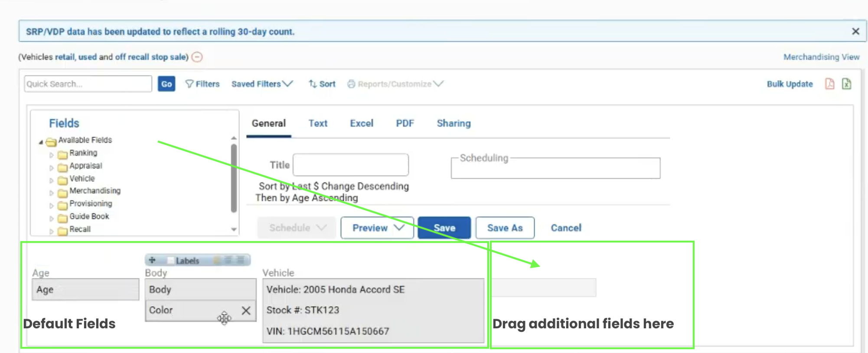Click the 'used' filter link
Image resolution: width=868 pixels, height=353 pixels.
point(87,57)
